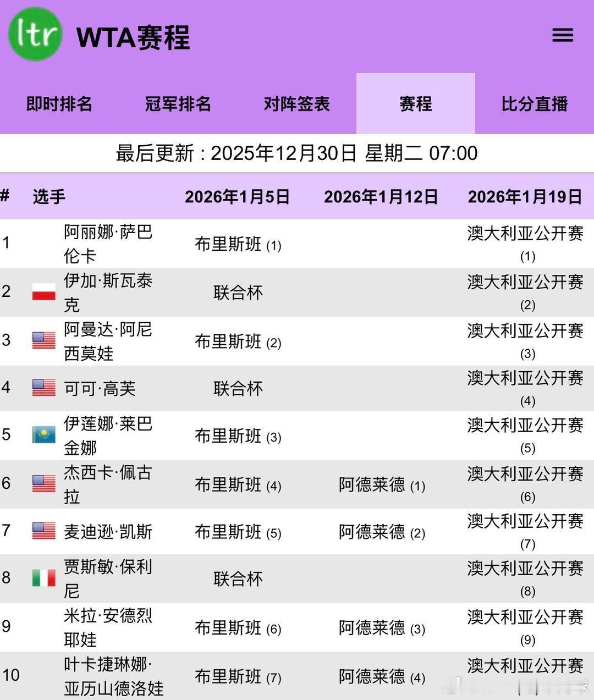Click 阿德莱德 (3) entry

[x=382, y=627]
